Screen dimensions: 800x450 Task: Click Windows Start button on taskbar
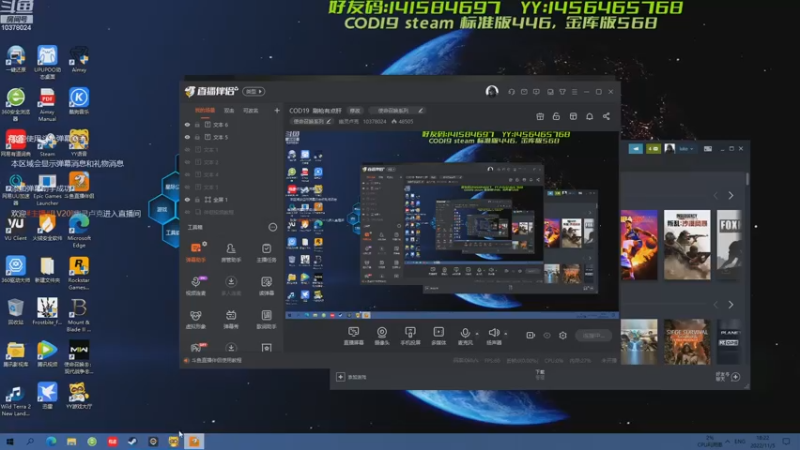coord(10,441)
